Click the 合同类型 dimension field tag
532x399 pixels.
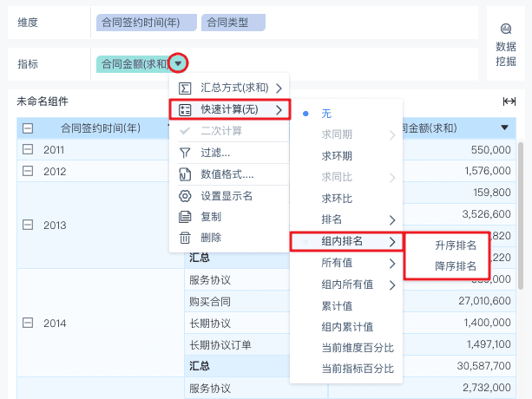(x=233, y=23)
